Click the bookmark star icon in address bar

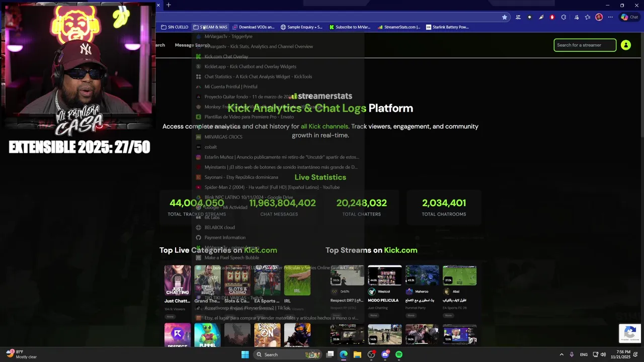tap(505, 17)
